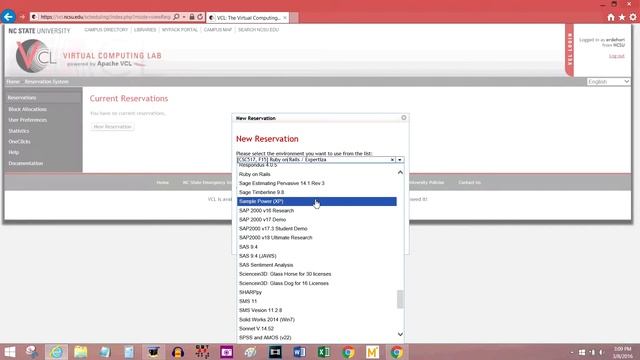The width and height of the screenshot is (640, 360).
Task: Select SAS 9.4 entry
Action: (x=317, y=247)
